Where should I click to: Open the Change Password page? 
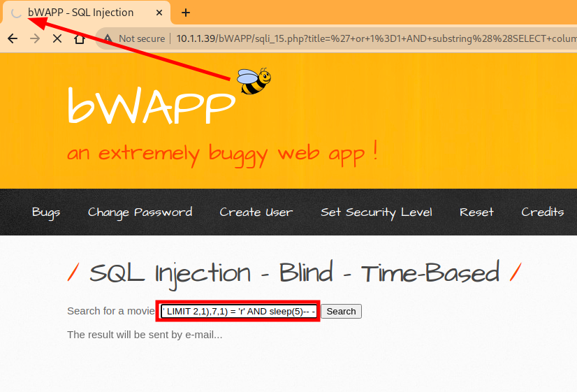click(x=140, y=212)
